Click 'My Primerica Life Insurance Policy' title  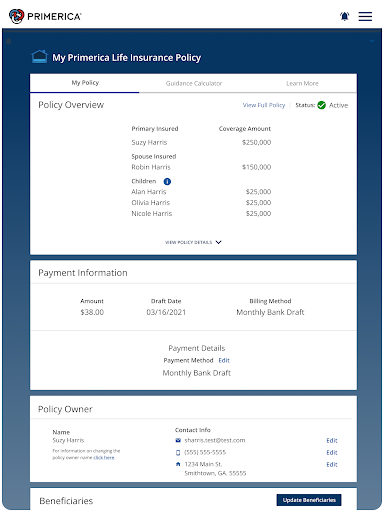click(x=126, y=58)
